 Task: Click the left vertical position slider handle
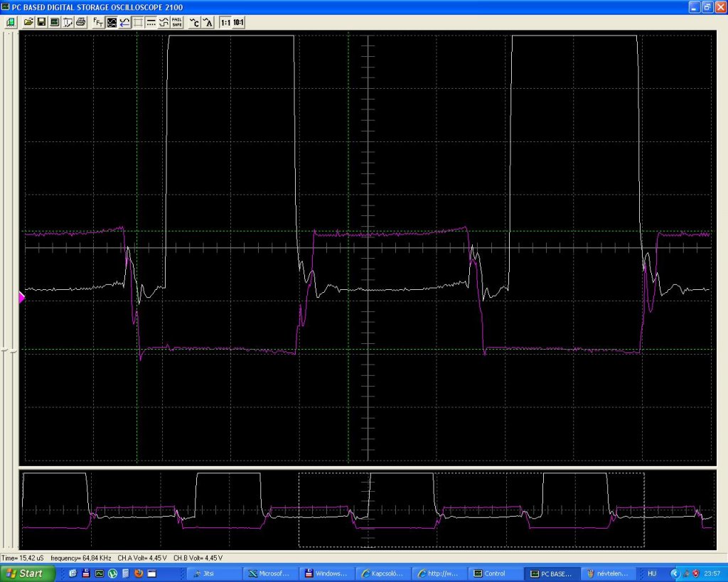(x=6, y=351)
